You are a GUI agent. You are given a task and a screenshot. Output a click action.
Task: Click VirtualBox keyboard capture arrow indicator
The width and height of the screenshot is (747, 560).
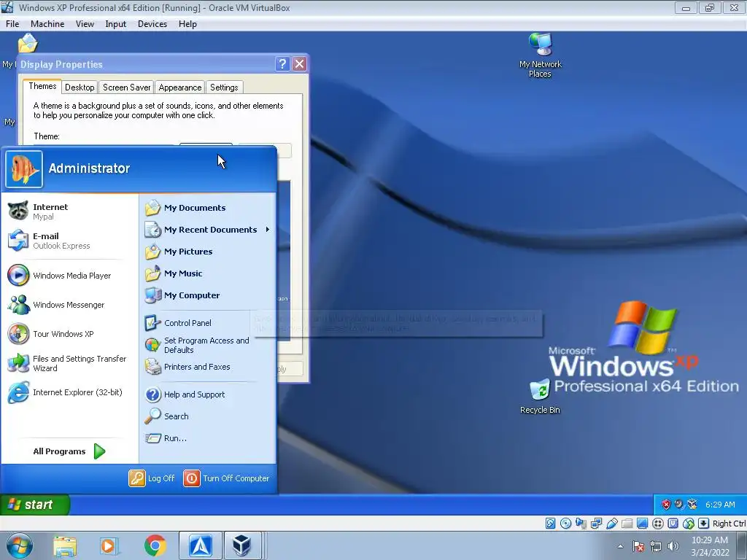704,524
